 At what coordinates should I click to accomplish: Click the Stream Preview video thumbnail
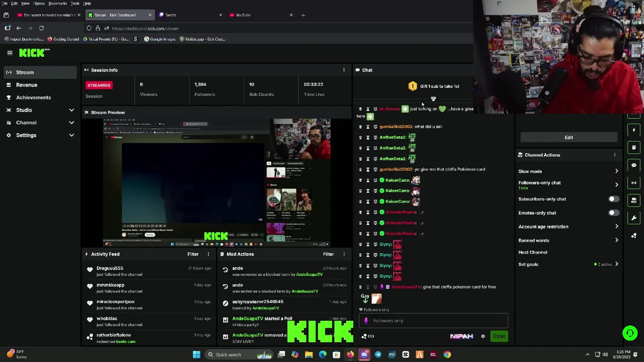pyautogui.click(x=217, y=183)
